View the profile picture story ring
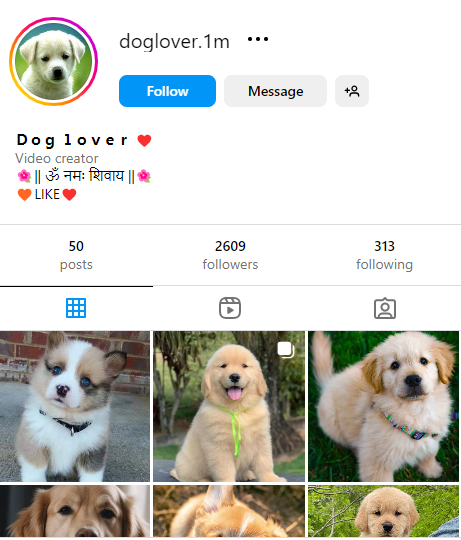This screenshot has height=540, width=461. [x=54, y=62]
